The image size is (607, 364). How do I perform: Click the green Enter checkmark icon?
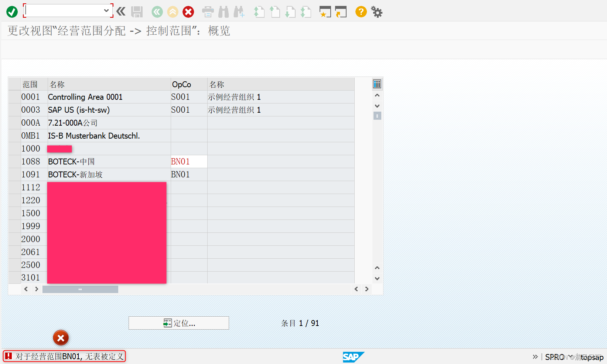(x=11, y=11)
